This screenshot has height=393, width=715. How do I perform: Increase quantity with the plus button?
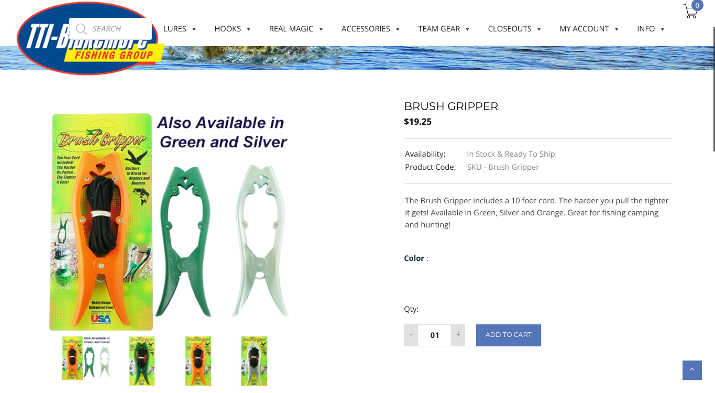pos(458,335)
